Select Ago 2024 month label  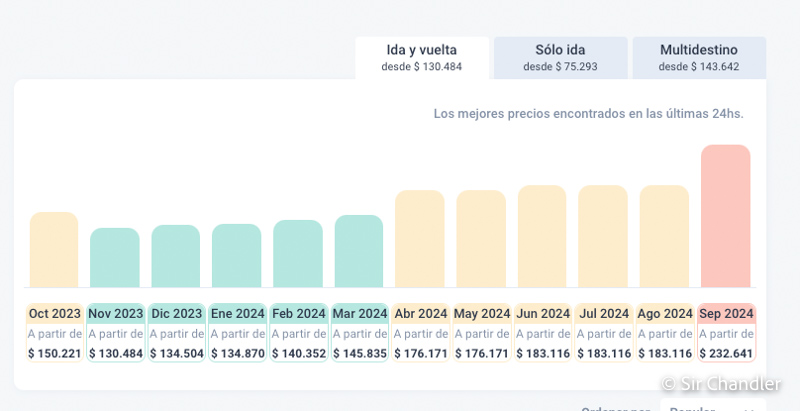665,313
